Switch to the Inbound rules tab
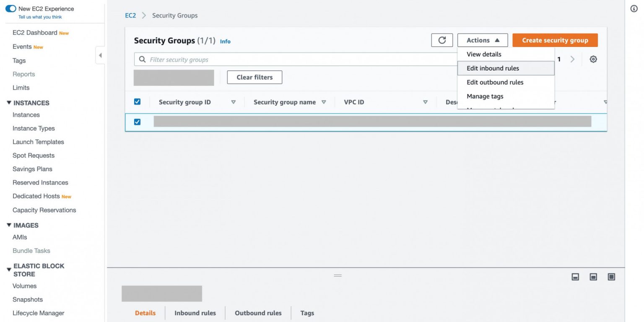Viewport: 644px width, 322px height. pyautogui.click(x=195, y=313)
